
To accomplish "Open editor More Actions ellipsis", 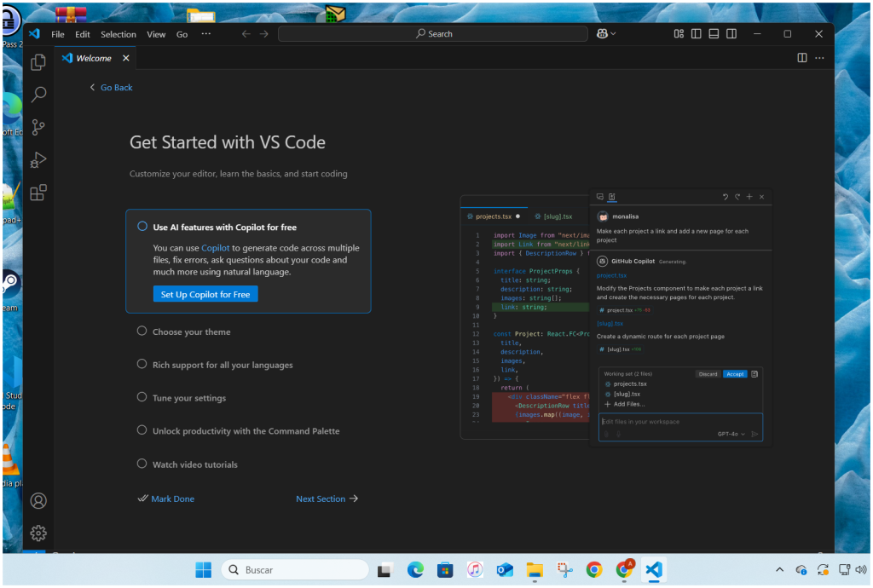I will 819,58.
